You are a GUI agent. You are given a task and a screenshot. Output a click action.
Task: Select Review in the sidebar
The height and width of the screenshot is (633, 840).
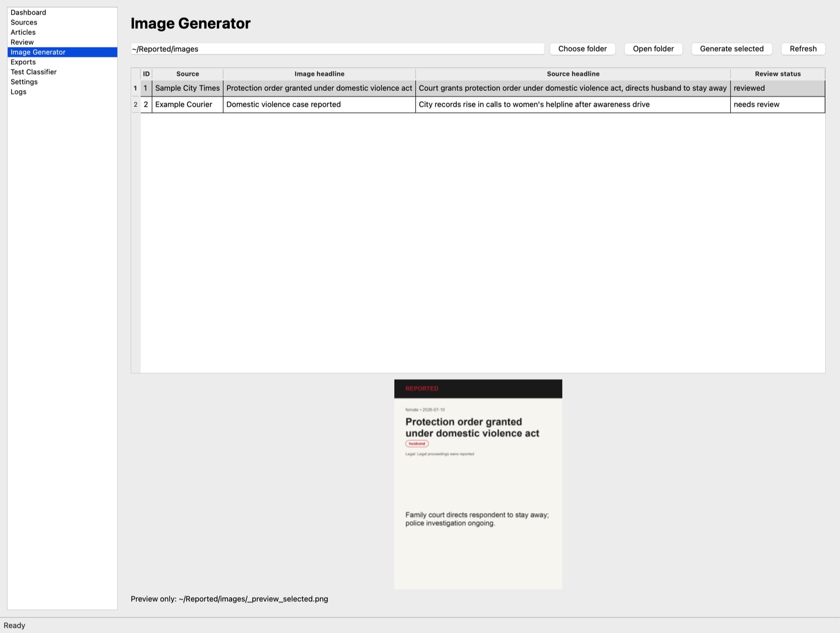pos(62,43)
